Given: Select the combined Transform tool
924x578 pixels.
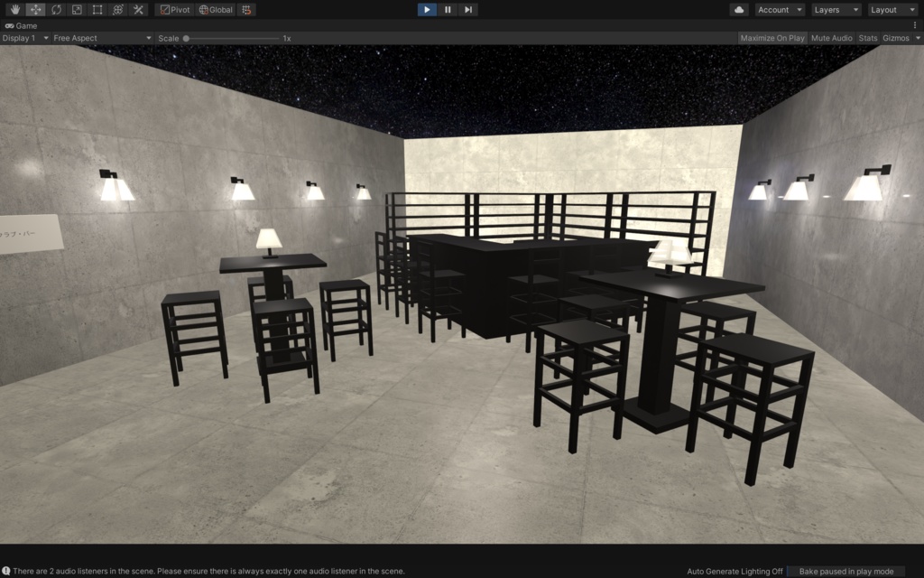Looking at the screenshot, I should [x=118, y=9].
